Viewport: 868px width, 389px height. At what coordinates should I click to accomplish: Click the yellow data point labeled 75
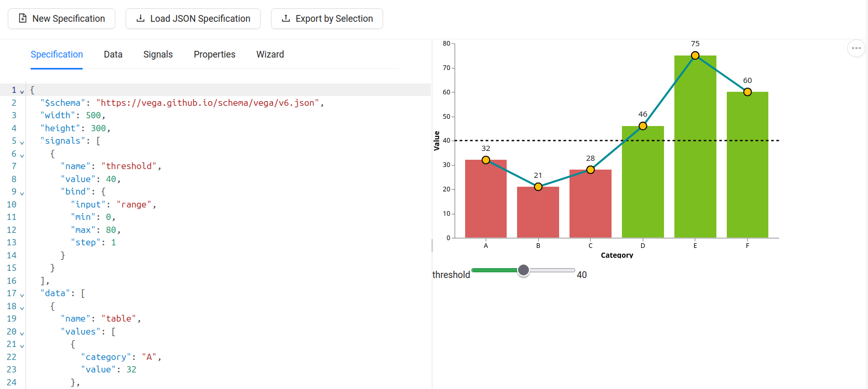pyautogui.click(x=695, y=55)
